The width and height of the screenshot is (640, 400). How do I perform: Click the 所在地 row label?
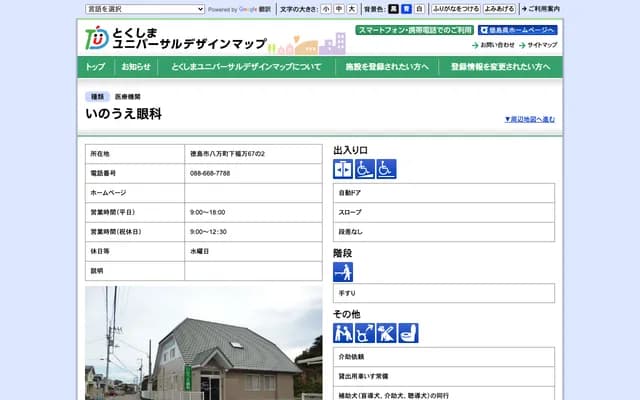(100, 154)
